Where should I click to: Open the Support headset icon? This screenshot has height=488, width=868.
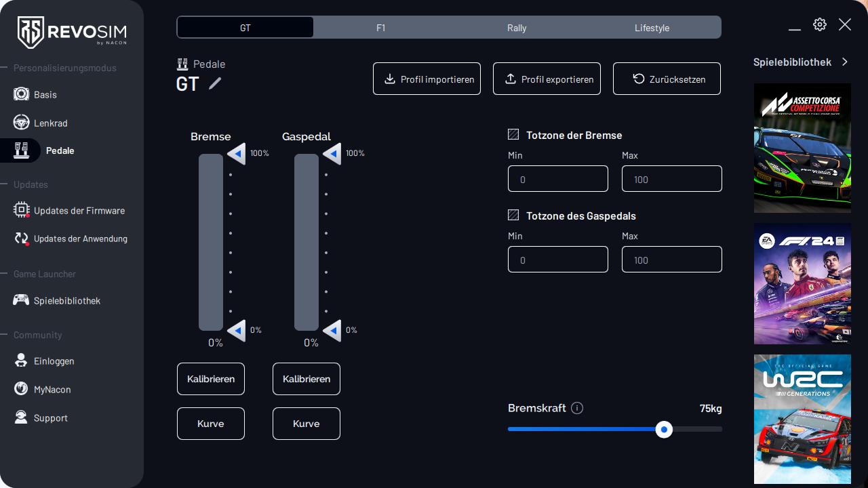(21, 418)
